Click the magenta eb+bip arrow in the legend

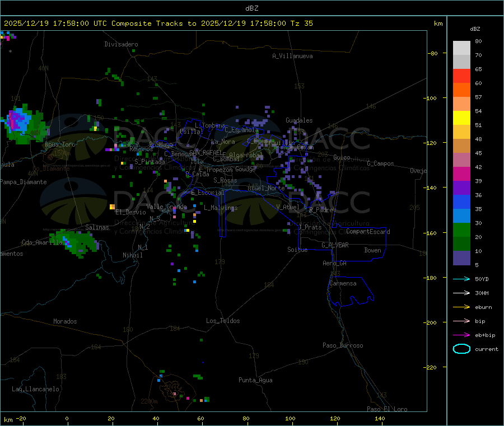[x=461, y=335]
